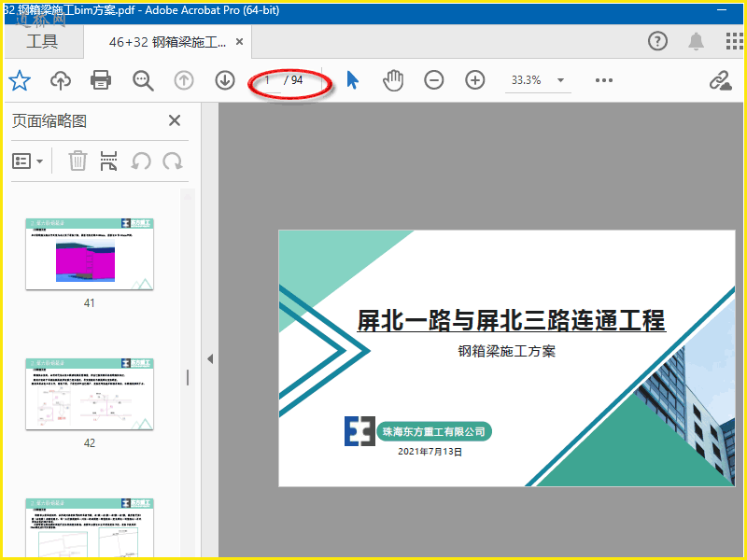Open the help question mark icon
The height and width of the screenshot is (560, 747).
658,41
